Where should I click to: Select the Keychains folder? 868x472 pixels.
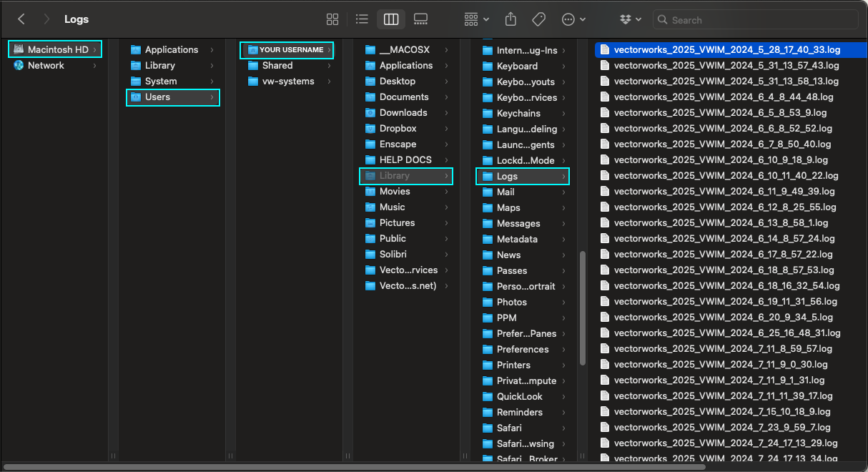point(518,113)
